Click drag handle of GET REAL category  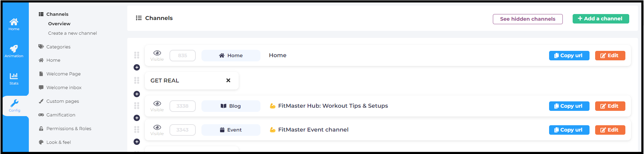click(137, 80)
